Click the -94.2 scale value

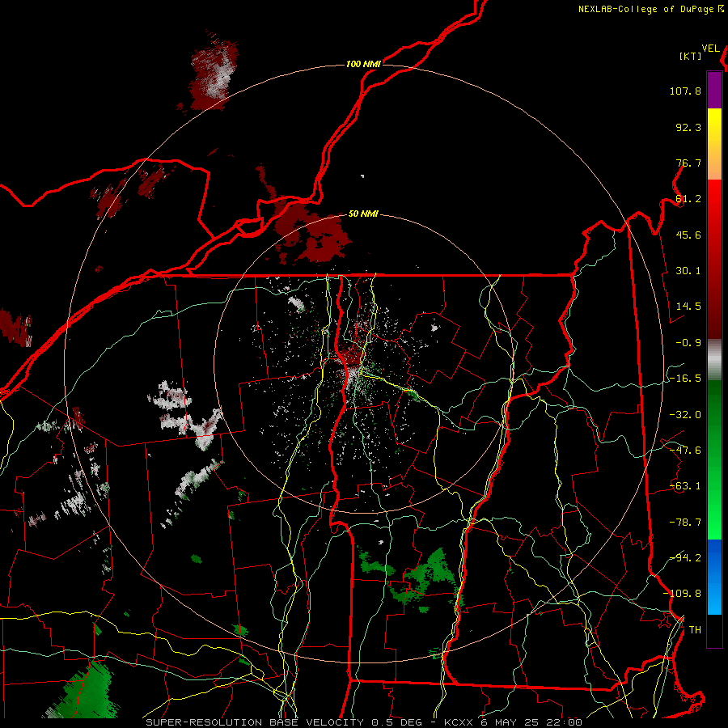[685, 558]
